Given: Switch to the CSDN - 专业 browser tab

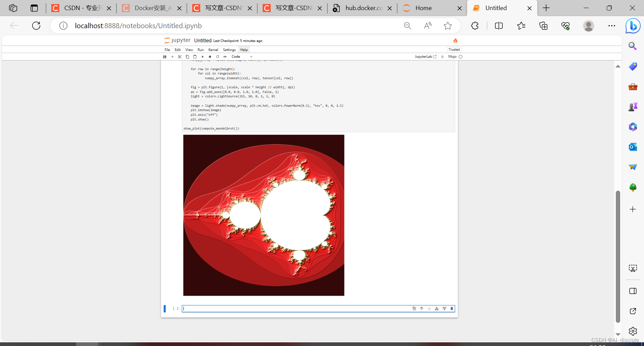Looking at the screenshot, I should click(82, 8).
